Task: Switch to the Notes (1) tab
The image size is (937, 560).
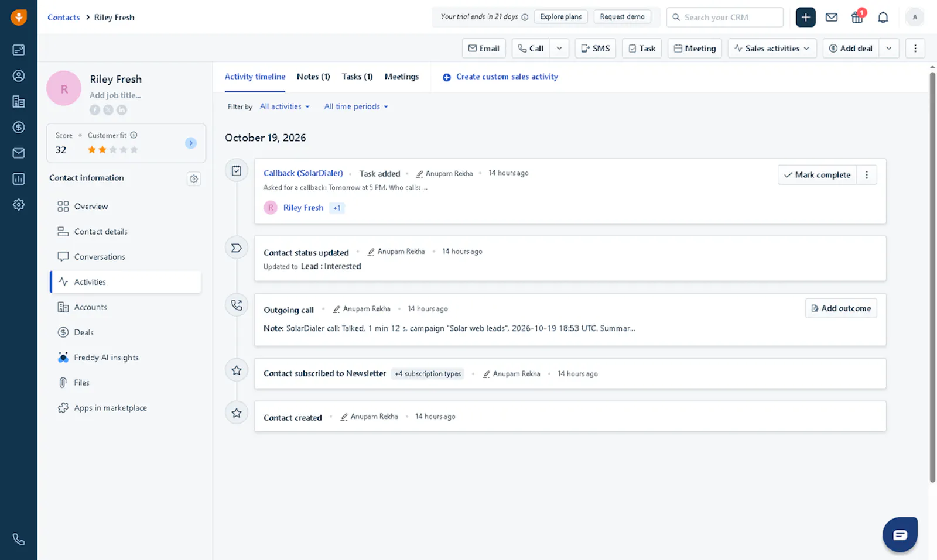Action: coord(313,77)
